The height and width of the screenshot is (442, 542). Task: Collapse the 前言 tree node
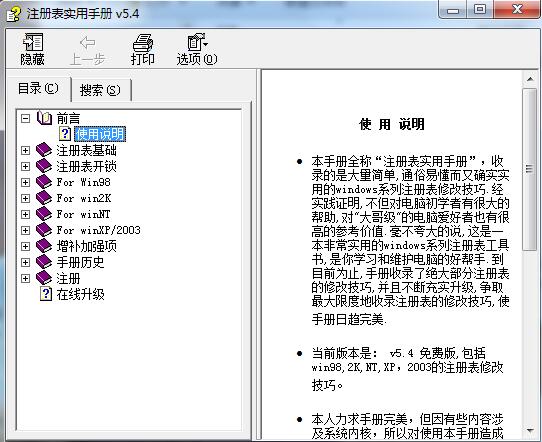click(25, 119)
